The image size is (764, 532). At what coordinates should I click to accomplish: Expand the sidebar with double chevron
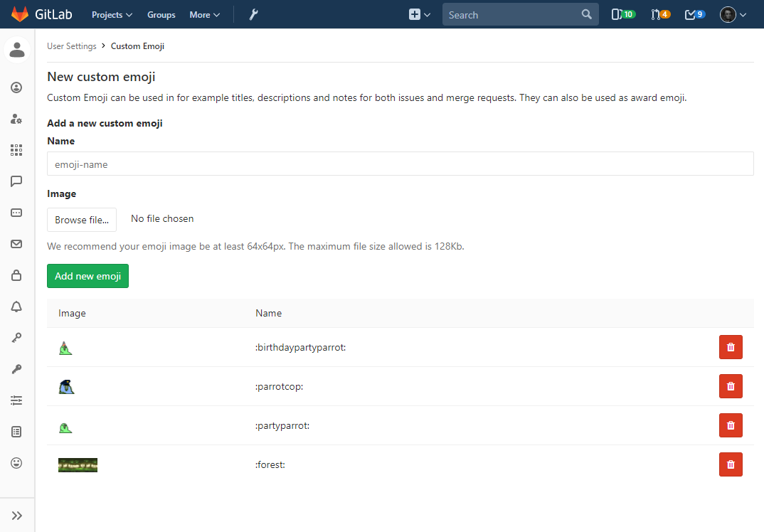pos(17,516)
